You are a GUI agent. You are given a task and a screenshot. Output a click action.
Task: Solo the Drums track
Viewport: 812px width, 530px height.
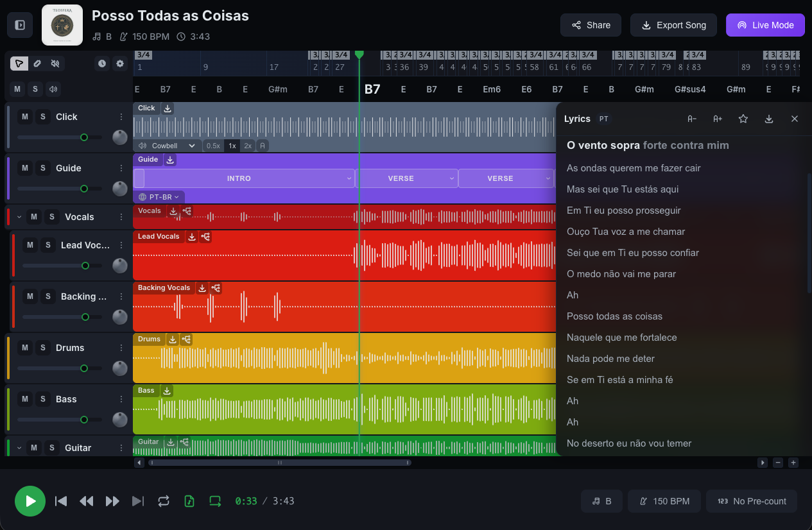[43, 348]
